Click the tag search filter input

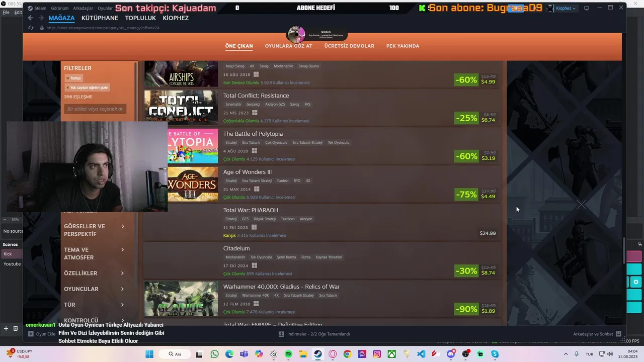95,109
